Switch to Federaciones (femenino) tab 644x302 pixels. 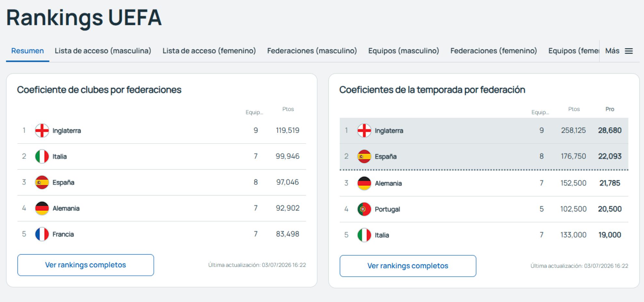(x=493, y=51)
